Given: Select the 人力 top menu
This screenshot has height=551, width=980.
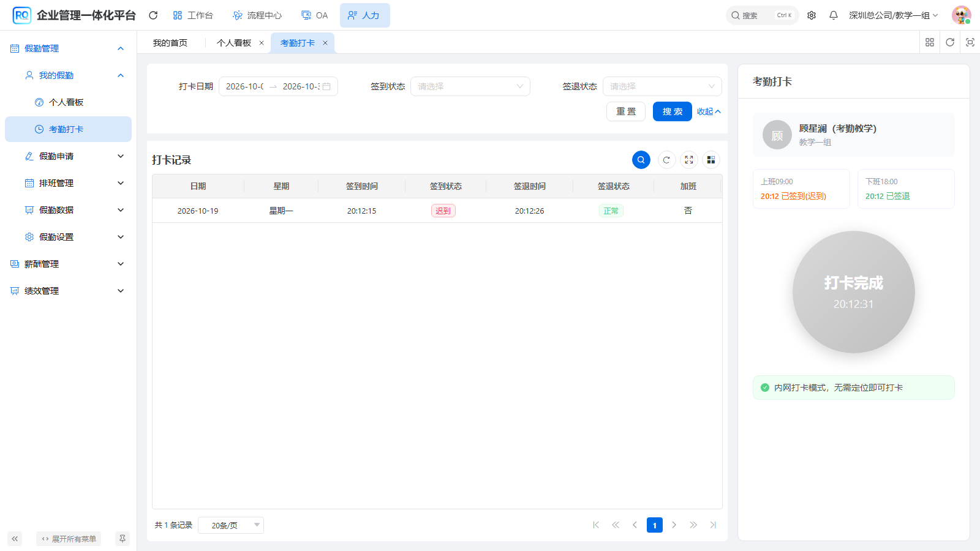Looking at the screenshot, I should click(364, 15).
